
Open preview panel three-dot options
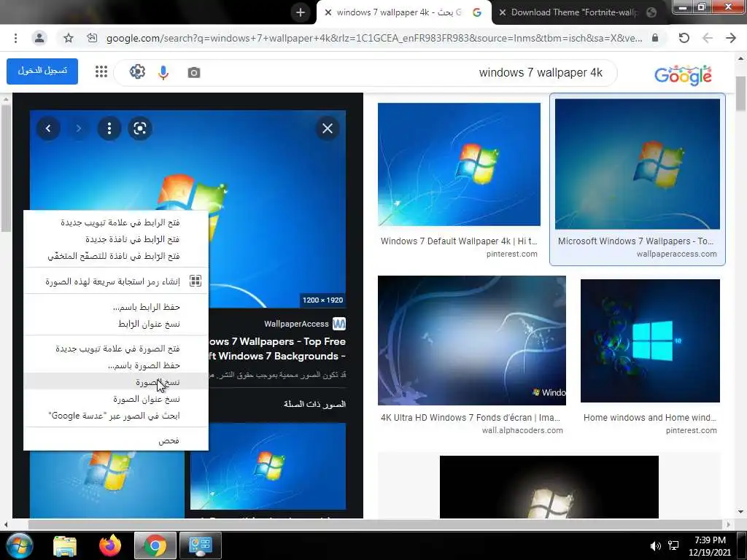[x=109, y=128]
